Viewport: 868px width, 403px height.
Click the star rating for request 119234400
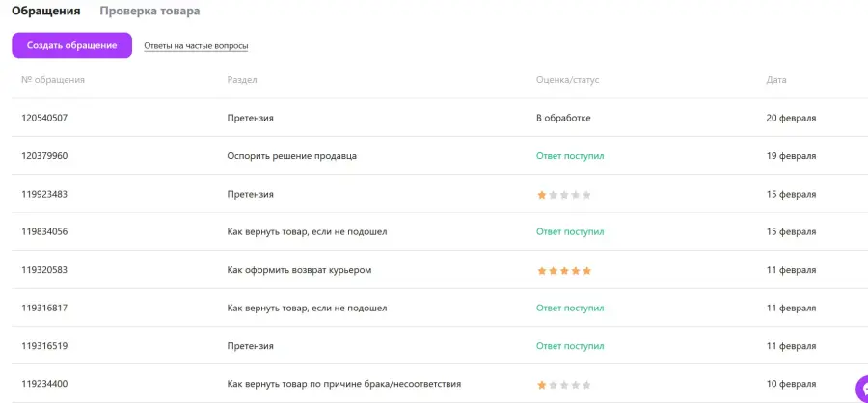point(564,385)
